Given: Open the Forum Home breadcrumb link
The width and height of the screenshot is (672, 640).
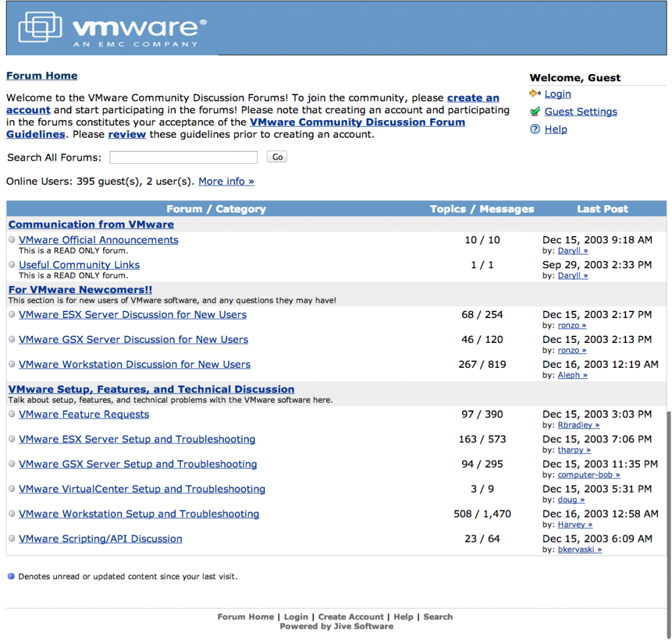Looking at the screenshot, I should pos(41,76).
